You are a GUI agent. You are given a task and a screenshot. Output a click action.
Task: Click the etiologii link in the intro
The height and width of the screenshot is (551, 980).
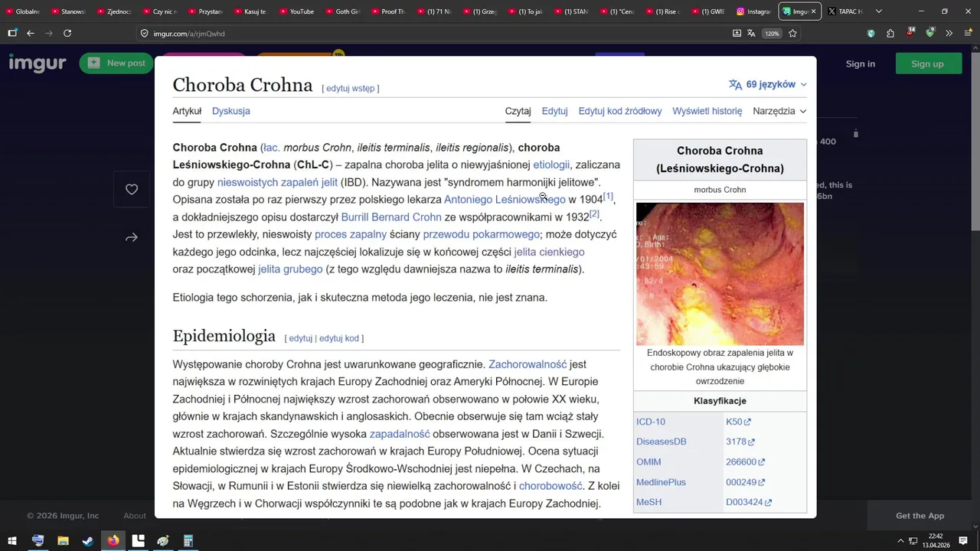551,165
